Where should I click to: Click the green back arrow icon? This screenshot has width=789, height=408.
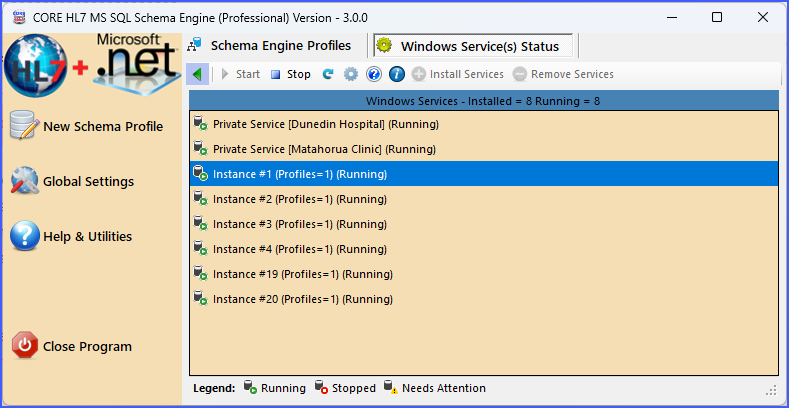pyautogui.click(x=197, y=74)
